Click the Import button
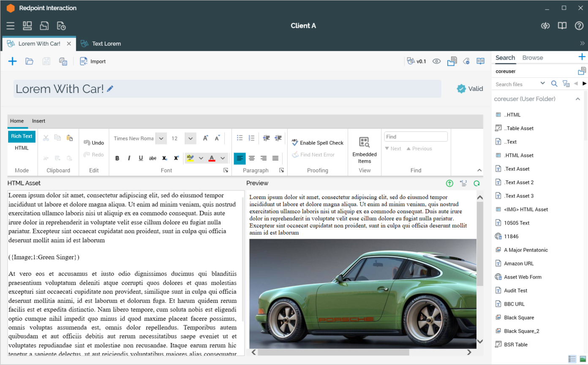 93,61
